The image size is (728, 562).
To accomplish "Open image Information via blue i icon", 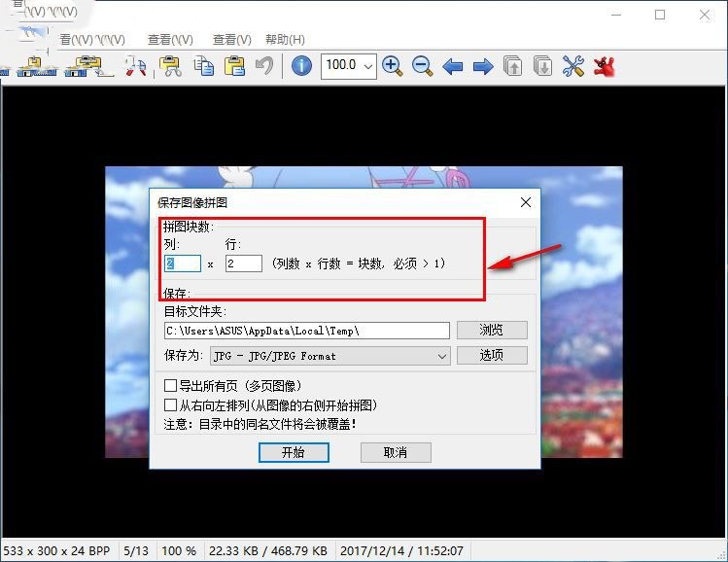I will coord(301,65).
